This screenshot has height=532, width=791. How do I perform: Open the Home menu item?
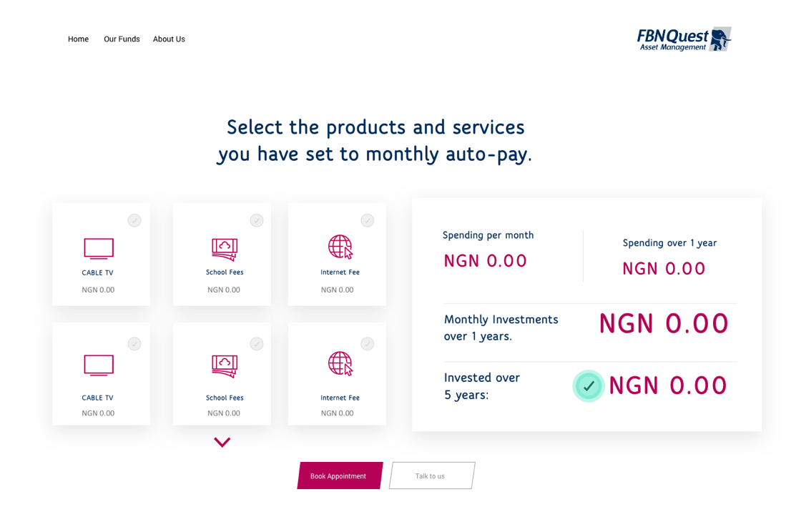(79, 39)
